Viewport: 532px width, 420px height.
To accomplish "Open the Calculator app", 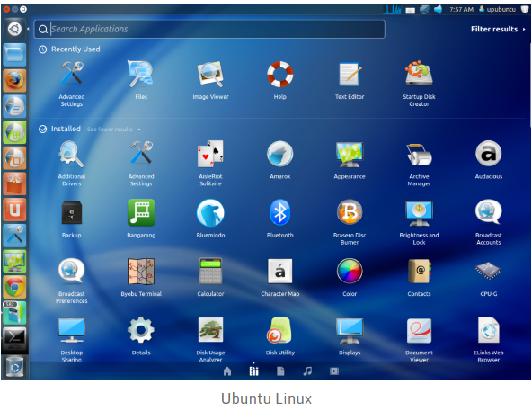I will point(210,277).
